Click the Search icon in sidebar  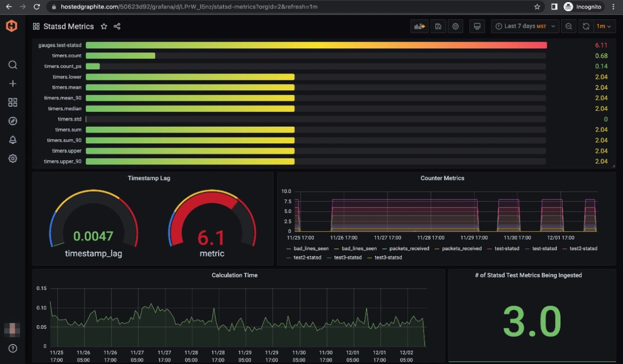click(13, 65)
